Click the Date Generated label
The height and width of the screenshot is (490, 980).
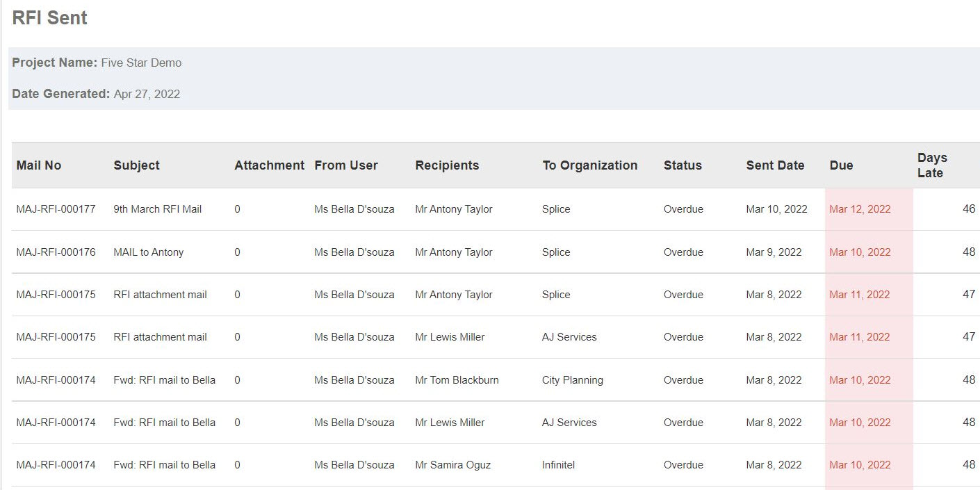coord(61,94)
